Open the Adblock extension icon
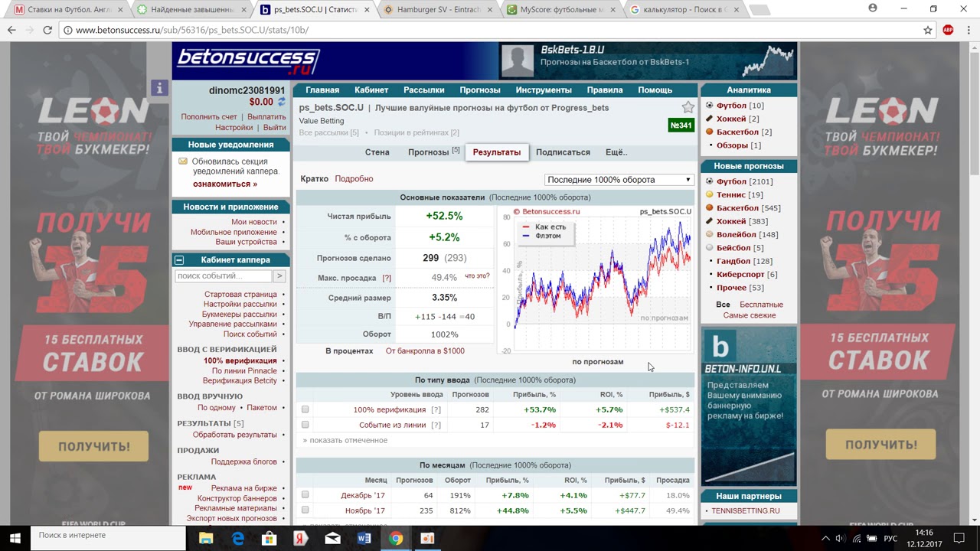 [948, 30]
